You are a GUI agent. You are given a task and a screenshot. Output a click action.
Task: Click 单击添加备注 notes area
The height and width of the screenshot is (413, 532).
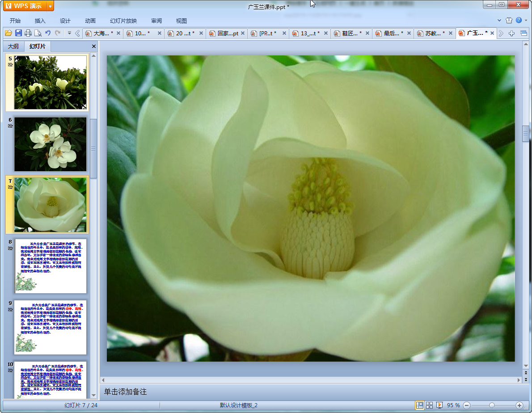tap(126, 392)
